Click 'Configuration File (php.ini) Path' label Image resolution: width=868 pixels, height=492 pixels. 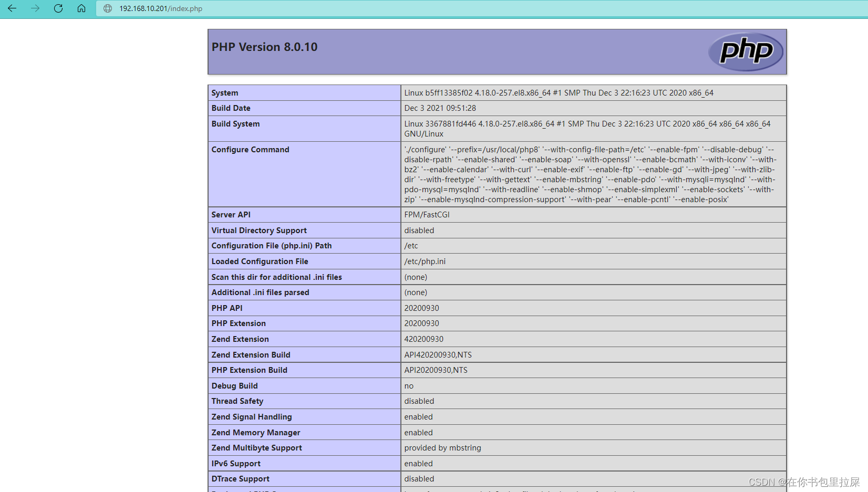[x=272, y=246]
